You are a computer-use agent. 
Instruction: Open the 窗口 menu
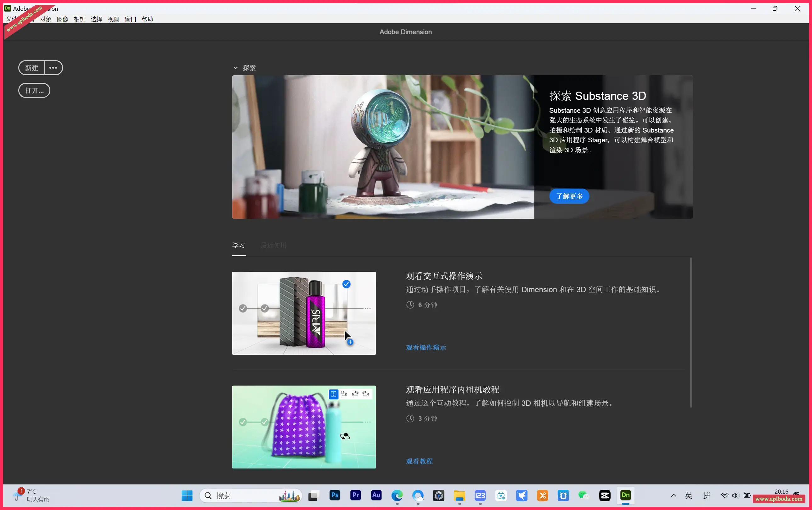pos(130,19)
